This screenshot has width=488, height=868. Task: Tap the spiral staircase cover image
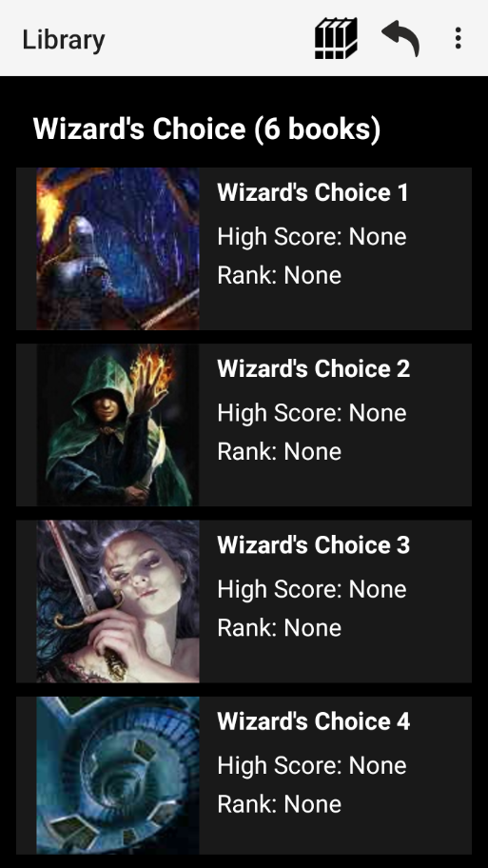(118, 776)
